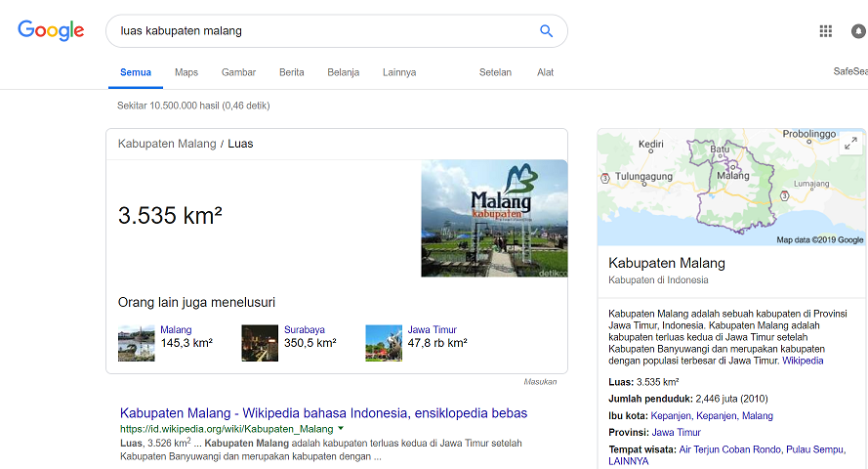This screenshot has height=469, width=868.
Task: Click the Google logo
Action: tap(51, 30)
